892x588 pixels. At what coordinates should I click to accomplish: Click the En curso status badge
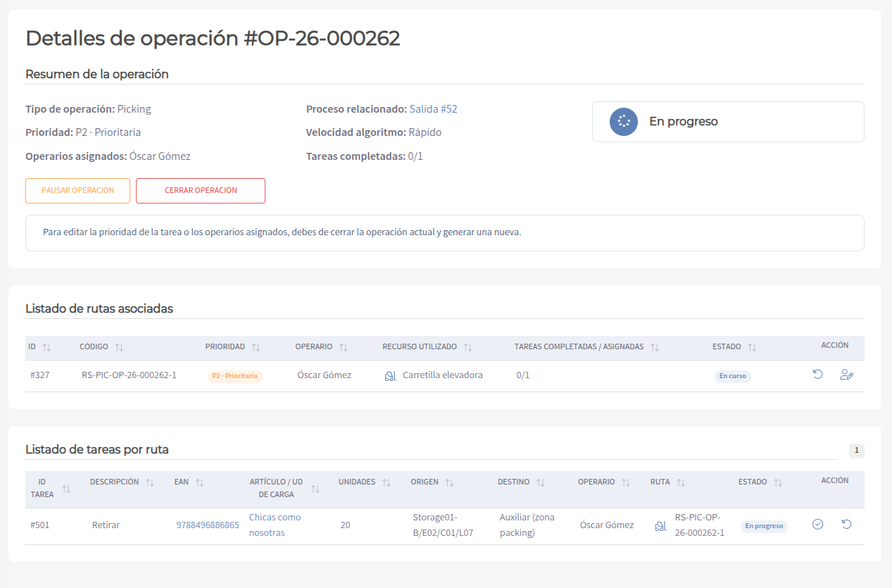click(732, 376)
